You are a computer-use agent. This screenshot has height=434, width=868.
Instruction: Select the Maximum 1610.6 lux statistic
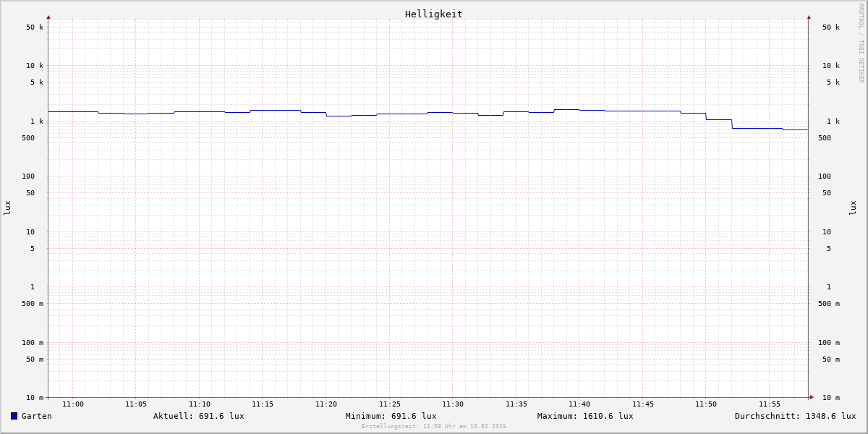click(x=584, y=416)
